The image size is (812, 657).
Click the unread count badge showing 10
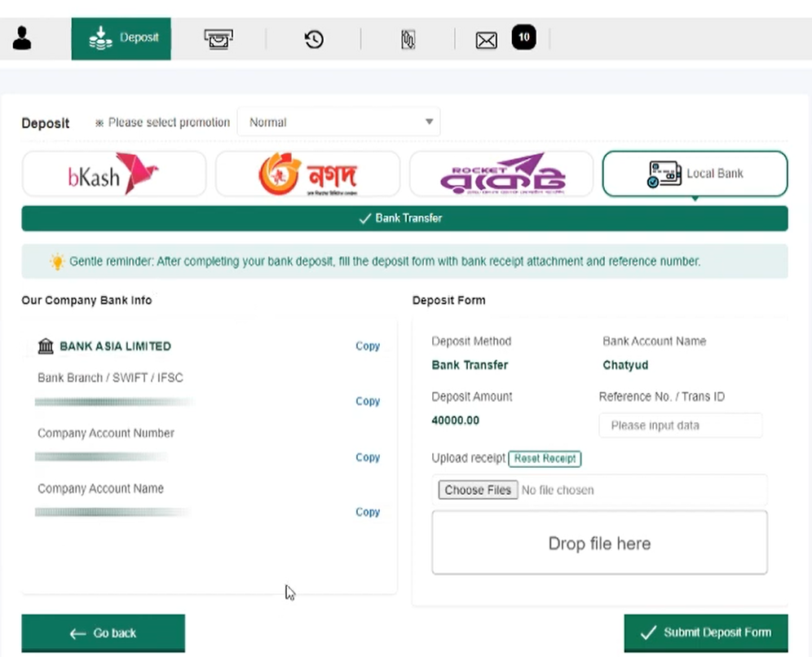click(524, 37)
